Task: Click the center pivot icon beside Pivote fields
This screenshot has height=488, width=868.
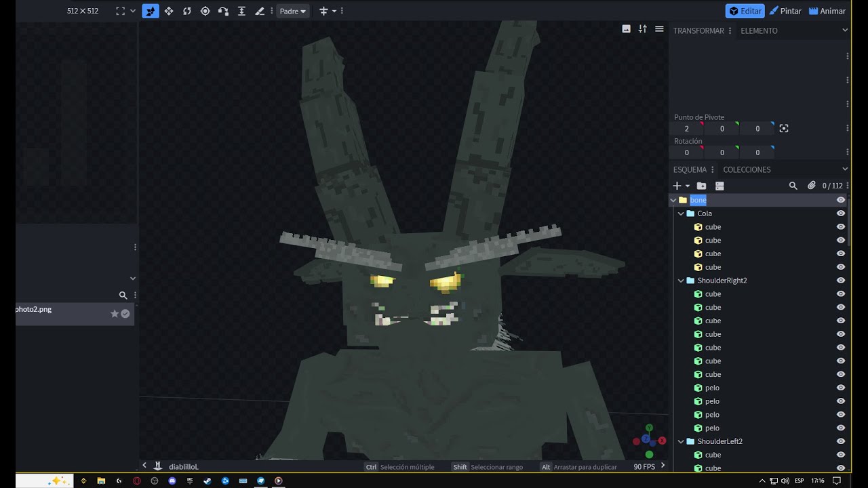Action: click(784, 129)
